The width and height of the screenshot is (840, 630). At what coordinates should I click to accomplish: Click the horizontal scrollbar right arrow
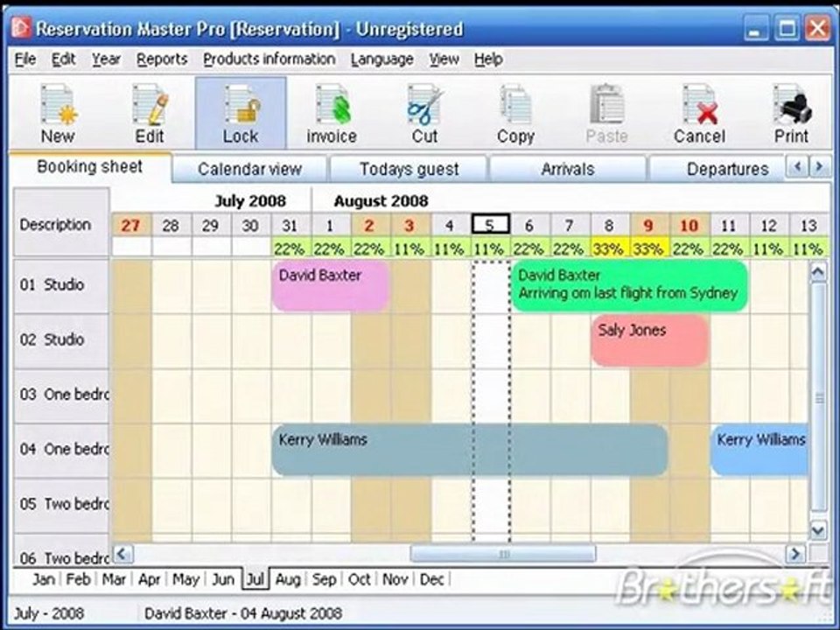[795, 553]
